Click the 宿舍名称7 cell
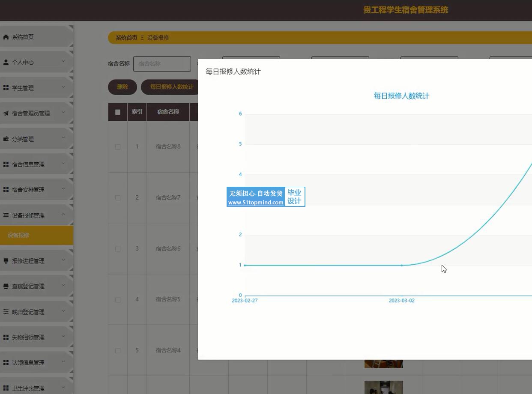The image size is (532, 394). point(168,197)
